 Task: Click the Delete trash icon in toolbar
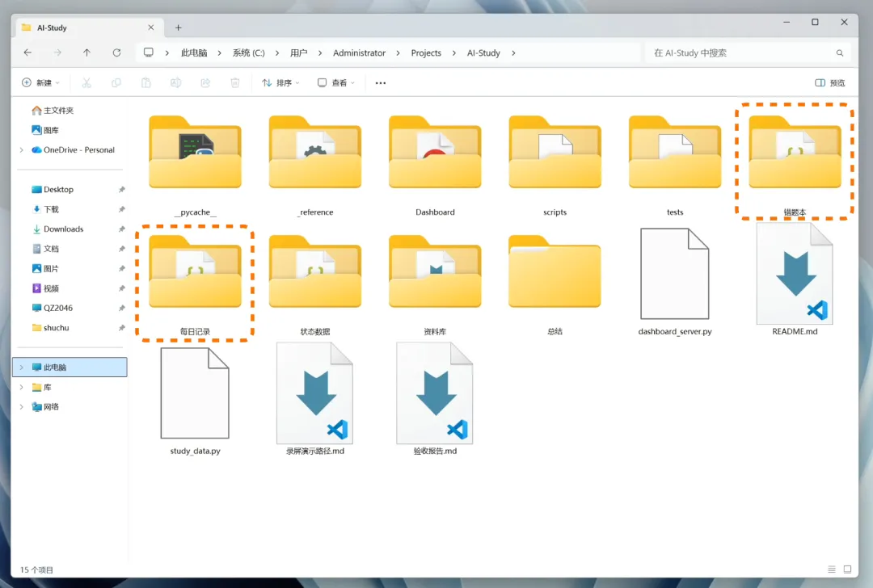coord(235,83)
